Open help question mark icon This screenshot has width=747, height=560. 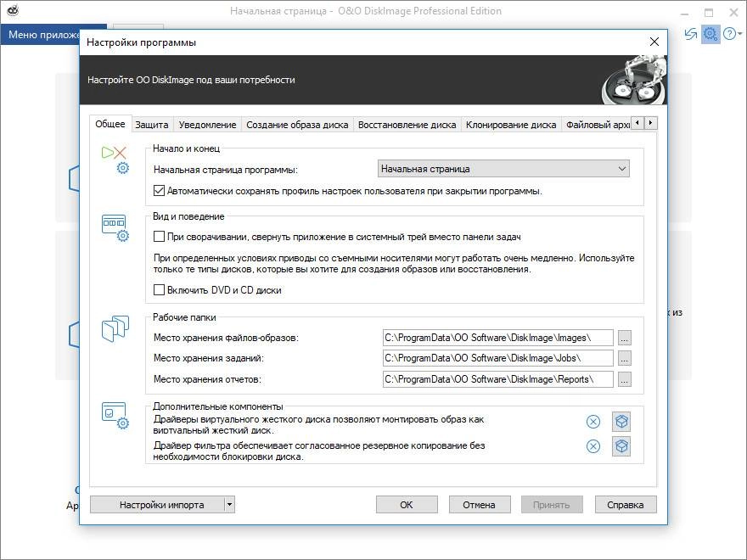pos(729,34)
